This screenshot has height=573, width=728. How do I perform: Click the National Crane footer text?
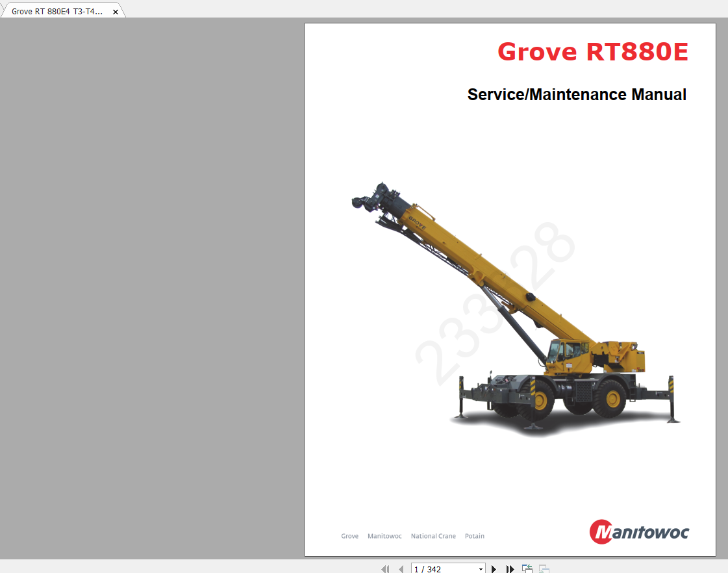click(433, 536)
